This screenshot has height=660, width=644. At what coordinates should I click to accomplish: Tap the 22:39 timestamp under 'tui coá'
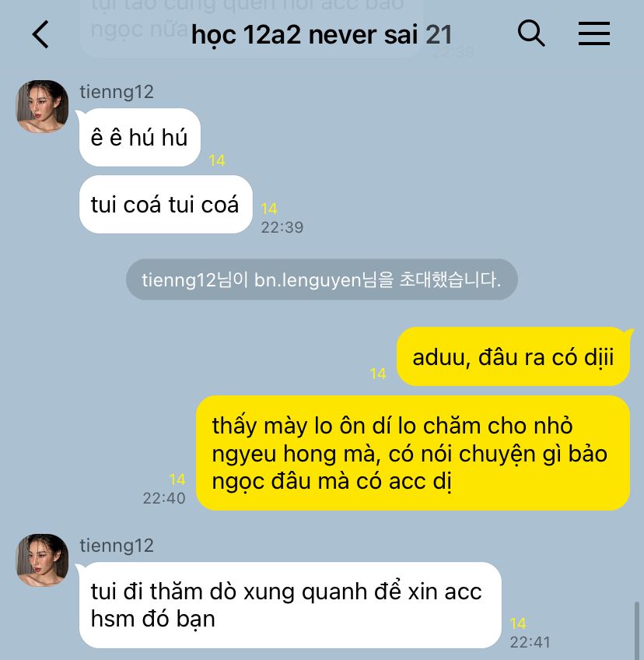coord(282,227)
